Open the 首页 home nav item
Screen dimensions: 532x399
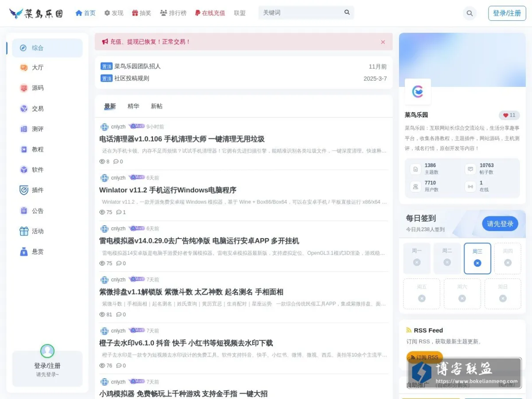86,13
